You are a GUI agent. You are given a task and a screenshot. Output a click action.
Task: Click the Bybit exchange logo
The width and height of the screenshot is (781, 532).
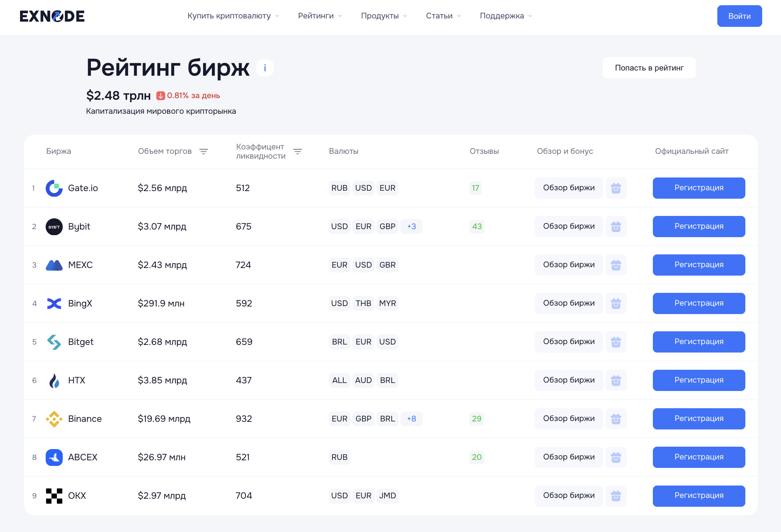[54, 227]
